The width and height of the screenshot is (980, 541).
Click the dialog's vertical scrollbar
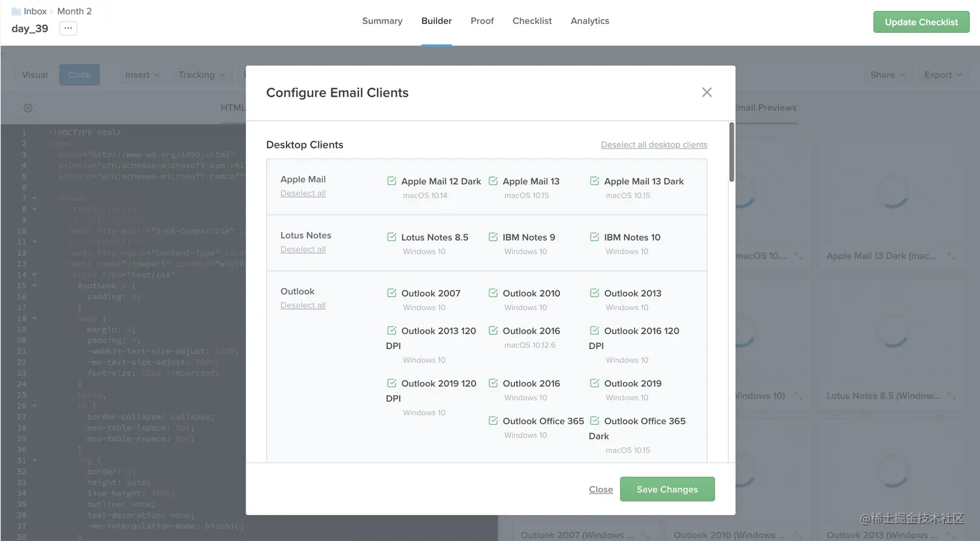click(x=732, y=152)
